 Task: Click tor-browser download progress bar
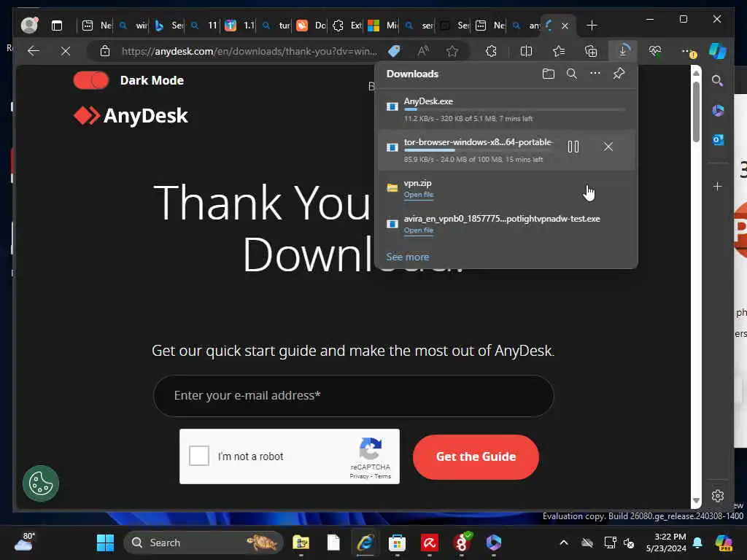(479, 150)
